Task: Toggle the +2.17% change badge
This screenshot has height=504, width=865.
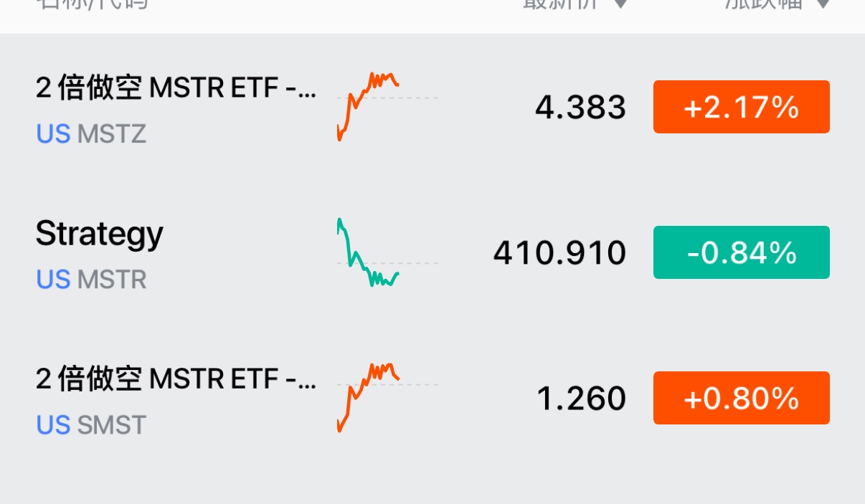Action: (x=741, y=107)
